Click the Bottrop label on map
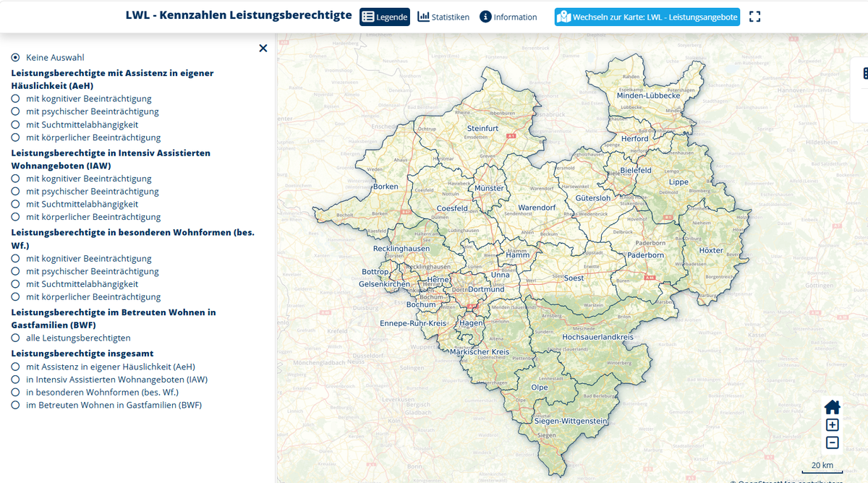 (x=375, y=272)
